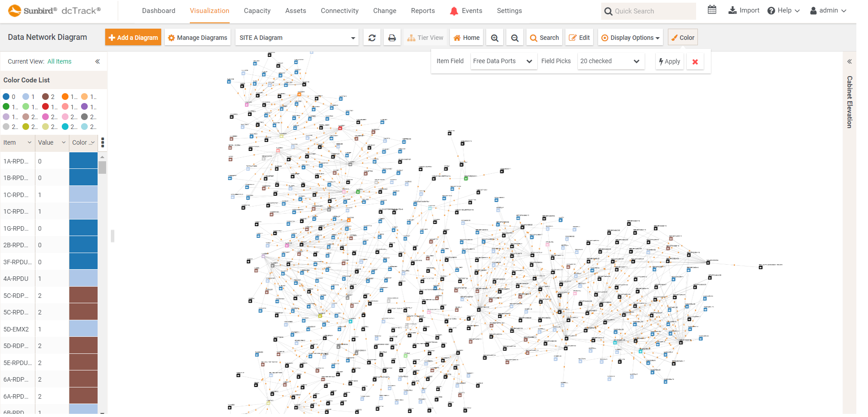Open the Connectivity menu
This screenshot has height=417, width=868.
(339, 11)
